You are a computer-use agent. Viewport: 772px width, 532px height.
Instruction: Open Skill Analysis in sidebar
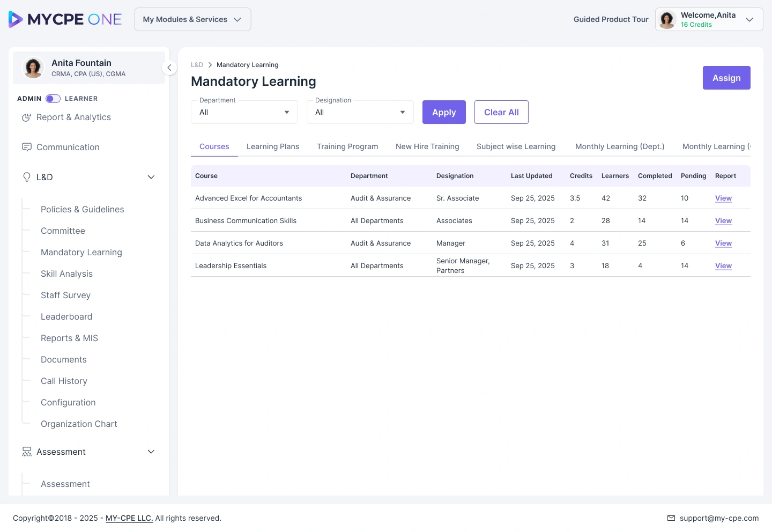pos(66,274)
